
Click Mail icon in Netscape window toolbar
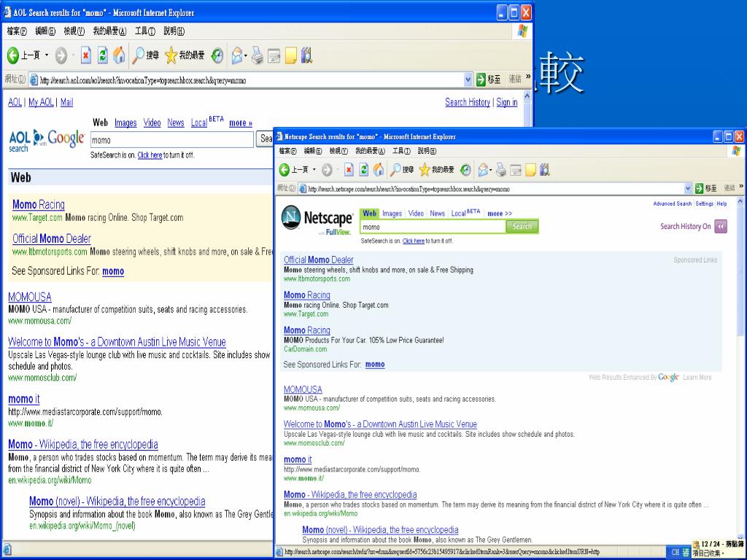click(483, 169)
